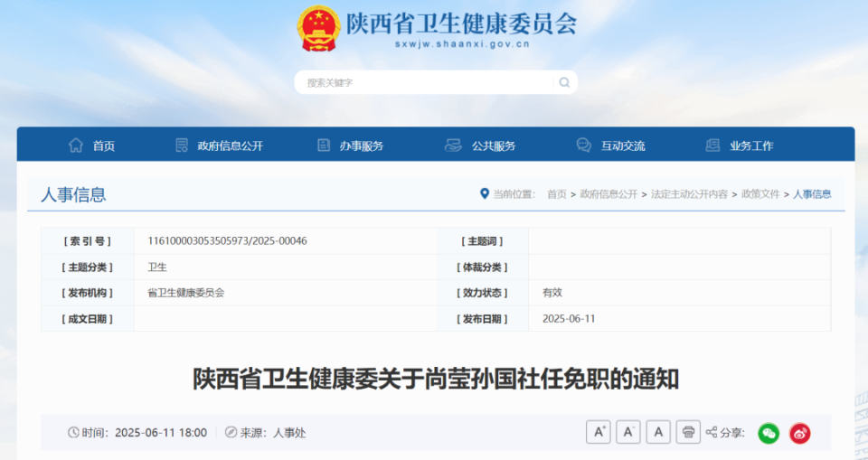Share the article to Weibo

coord(800,433)
